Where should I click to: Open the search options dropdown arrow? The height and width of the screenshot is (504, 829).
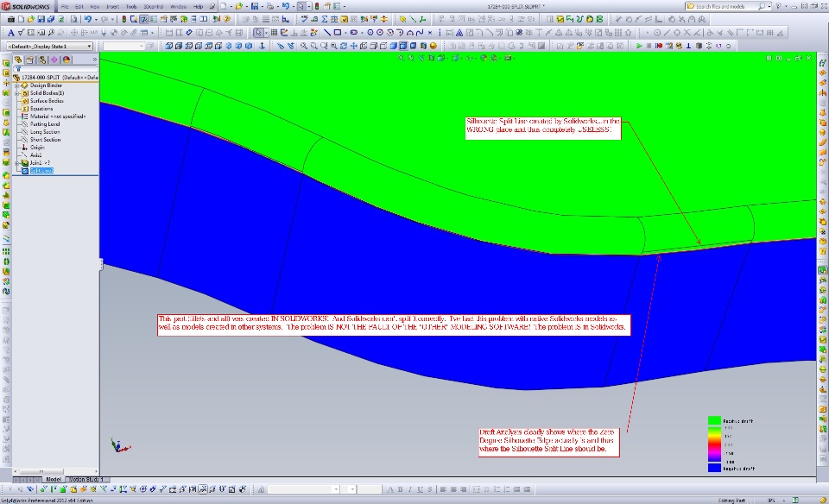[769, 6]
